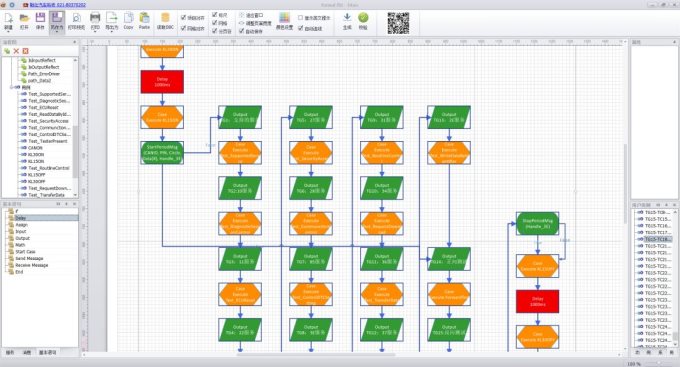Toggle the grid checkbox in toolbar
680x367 pixels.
pos(215,23)
